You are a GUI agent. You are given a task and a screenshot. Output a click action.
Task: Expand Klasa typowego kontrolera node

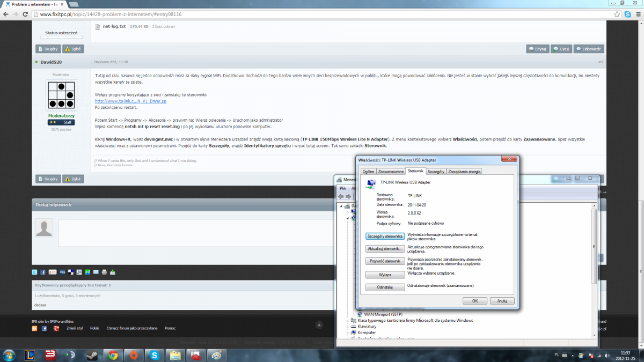(348, 320)
